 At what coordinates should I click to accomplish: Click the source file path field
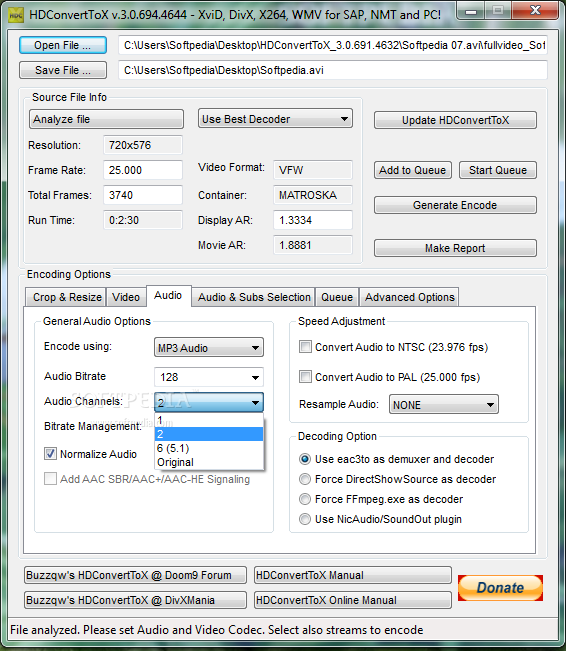click(x=333, y=45)
